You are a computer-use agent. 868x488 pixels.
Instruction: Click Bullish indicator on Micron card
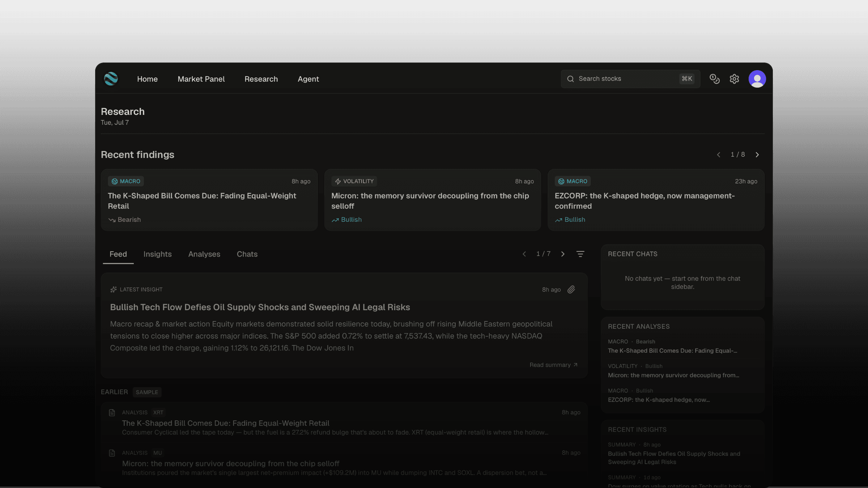(346, 220)
